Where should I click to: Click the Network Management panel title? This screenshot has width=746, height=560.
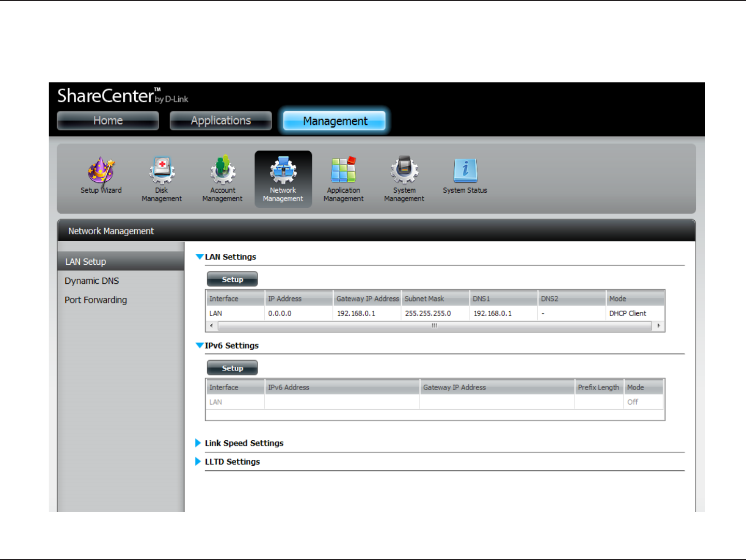111,231
